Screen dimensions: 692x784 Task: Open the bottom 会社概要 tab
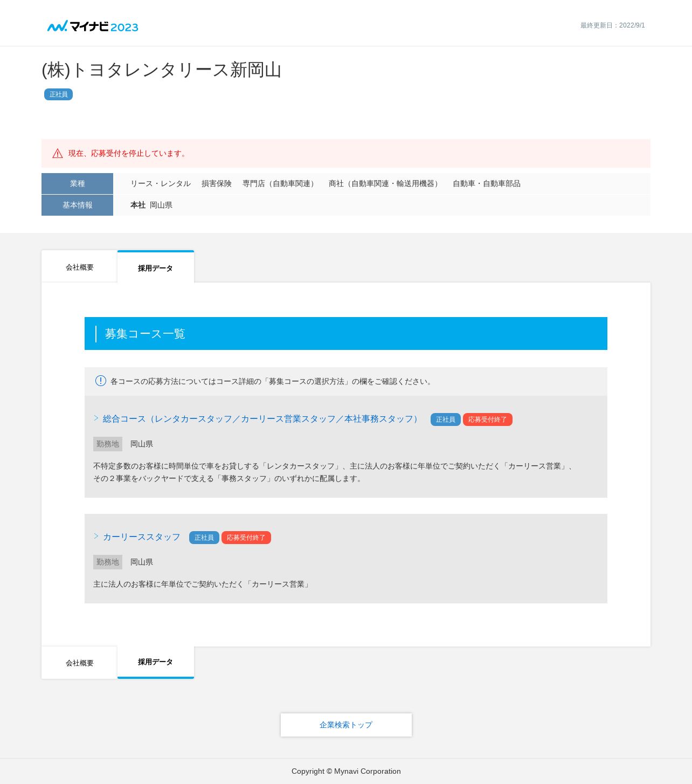pyautogui.click(x=79, y=663)
